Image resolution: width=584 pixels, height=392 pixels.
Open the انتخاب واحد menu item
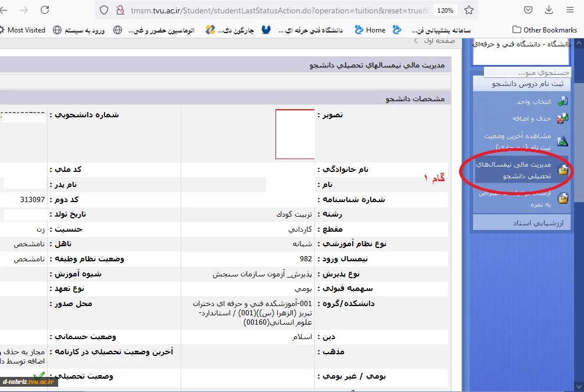[x=533, y=102]
